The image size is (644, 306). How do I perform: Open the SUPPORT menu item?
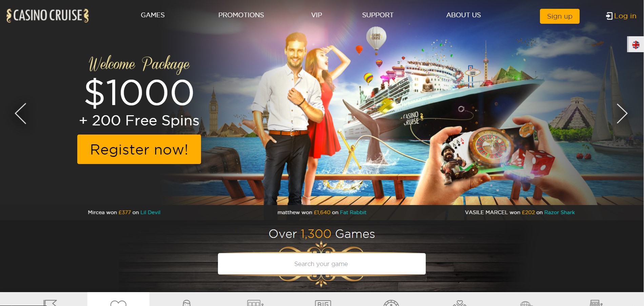coord(378,15)
